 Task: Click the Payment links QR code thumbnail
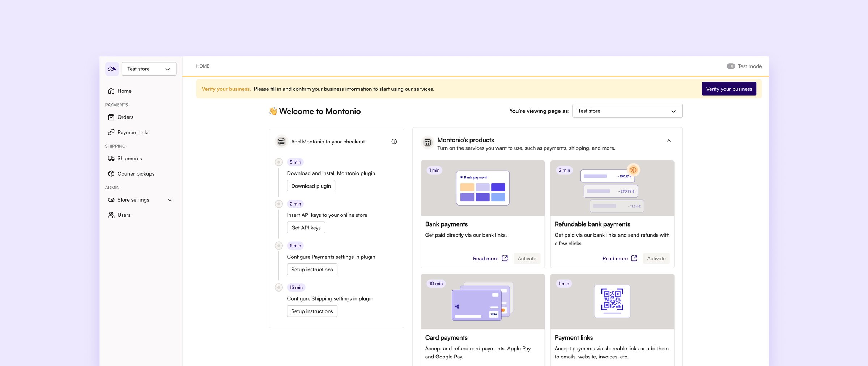(x=612, y=301)
